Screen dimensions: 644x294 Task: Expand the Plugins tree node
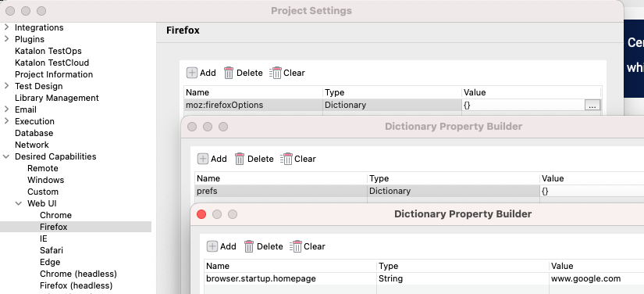pos(6,39)
